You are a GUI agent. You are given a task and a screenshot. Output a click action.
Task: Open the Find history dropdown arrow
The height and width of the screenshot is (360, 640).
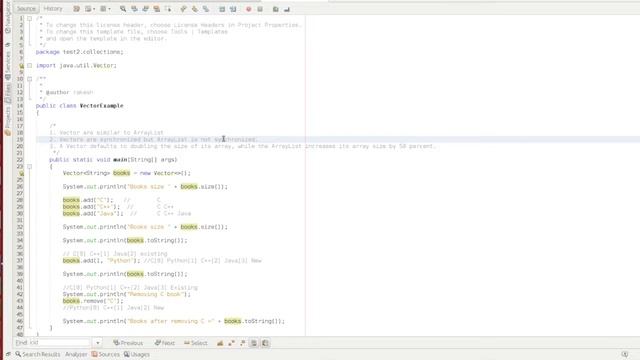coord(98,343)
